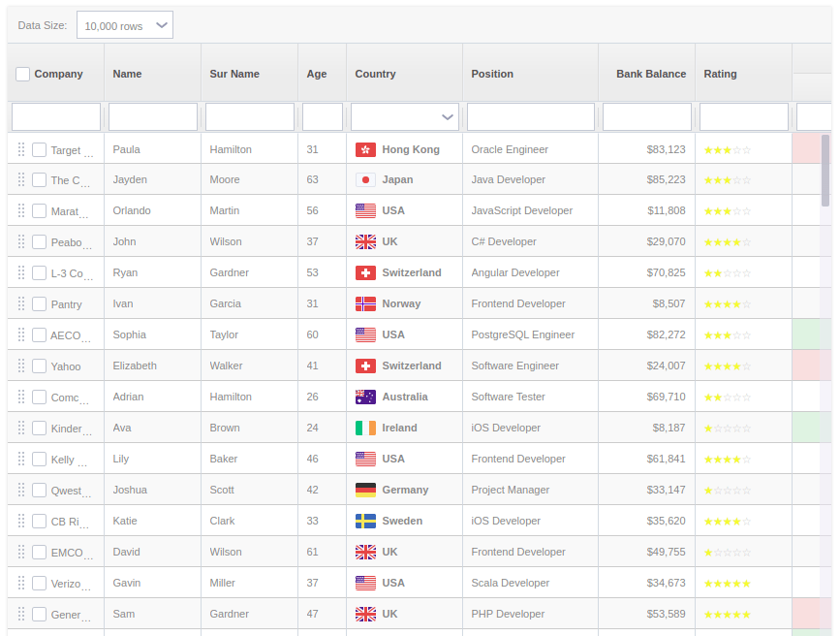
Task: Click the filter input under the Name column
Action: tap(152, 116)
